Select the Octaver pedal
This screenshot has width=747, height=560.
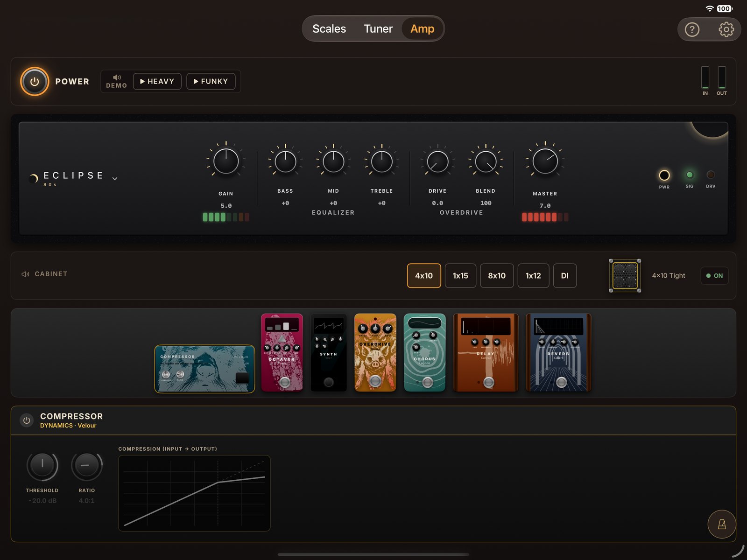click(x=282, y=352)
